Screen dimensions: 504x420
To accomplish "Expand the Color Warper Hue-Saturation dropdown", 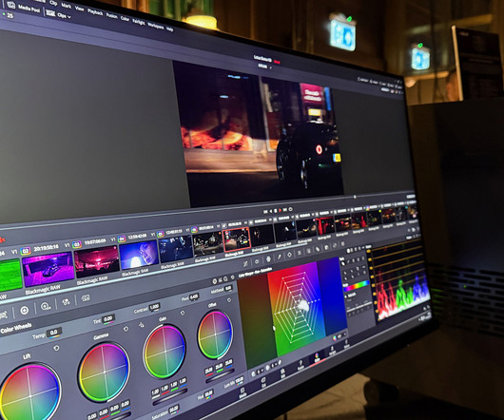I will tap(255, 274).
